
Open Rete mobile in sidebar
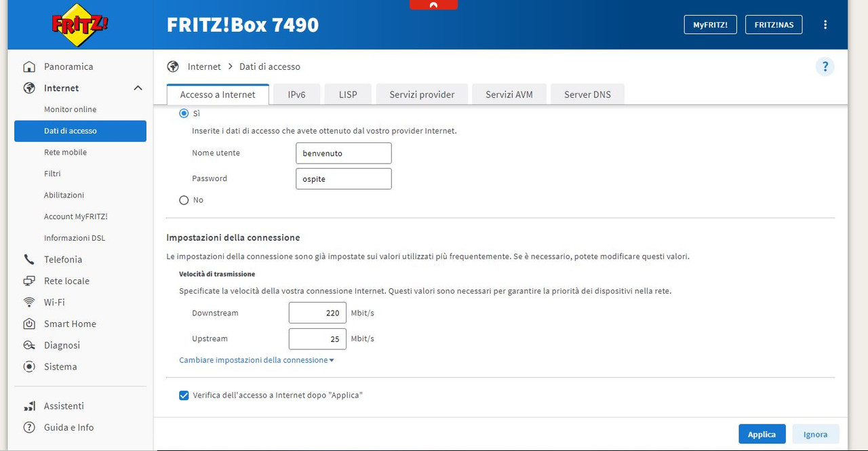[x=80, y=152]
